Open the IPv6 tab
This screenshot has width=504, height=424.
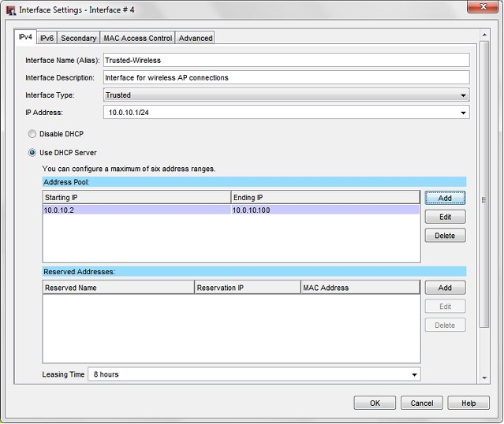(x=47, y=39)
